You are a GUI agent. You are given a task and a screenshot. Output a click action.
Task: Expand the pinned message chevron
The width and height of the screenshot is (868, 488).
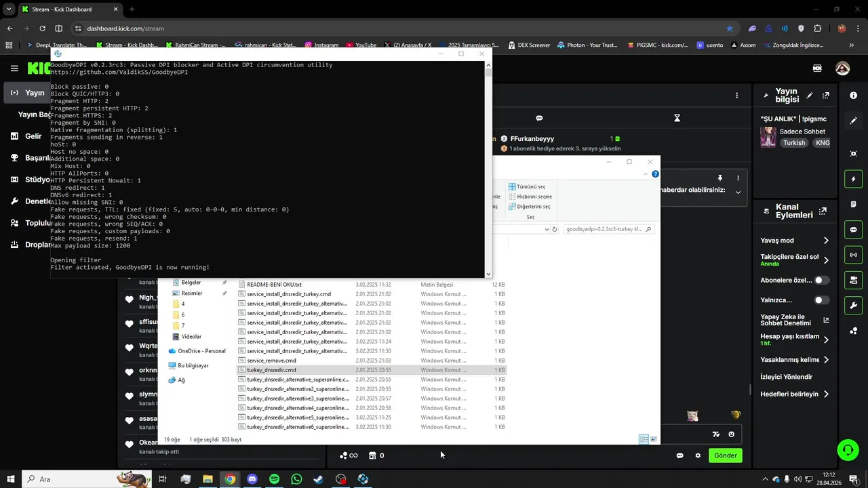(x=738, y=192)
